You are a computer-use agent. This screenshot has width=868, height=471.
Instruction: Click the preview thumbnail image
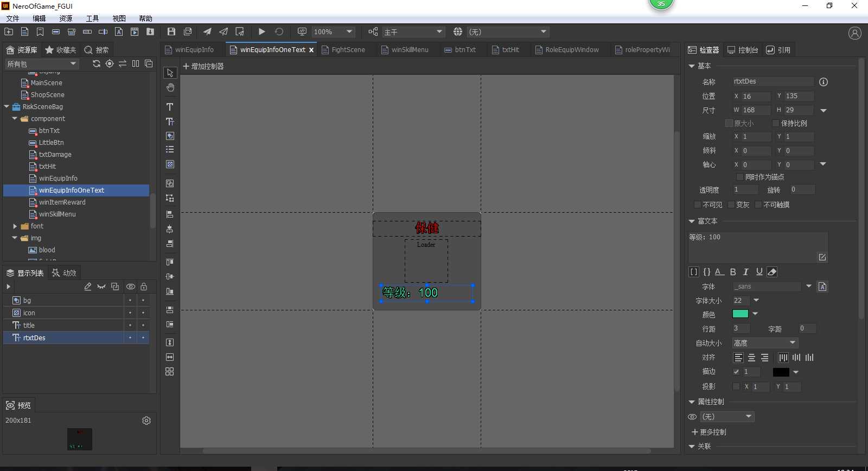point(80,439)
